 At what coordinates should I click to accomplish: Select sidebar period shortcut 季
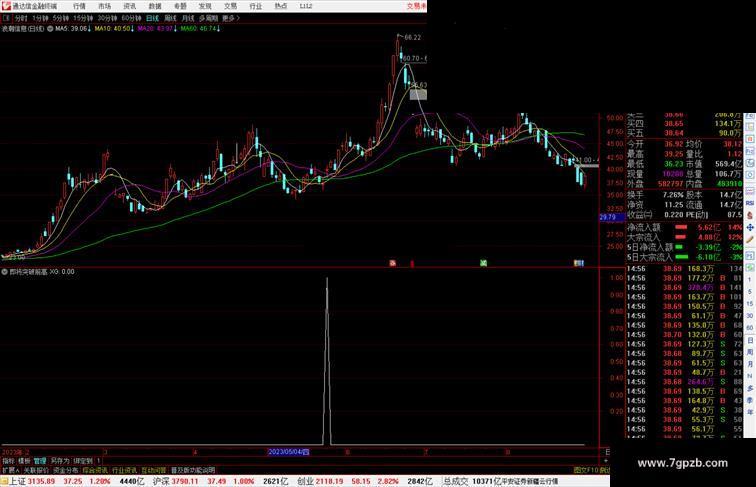tap(750, 400)
